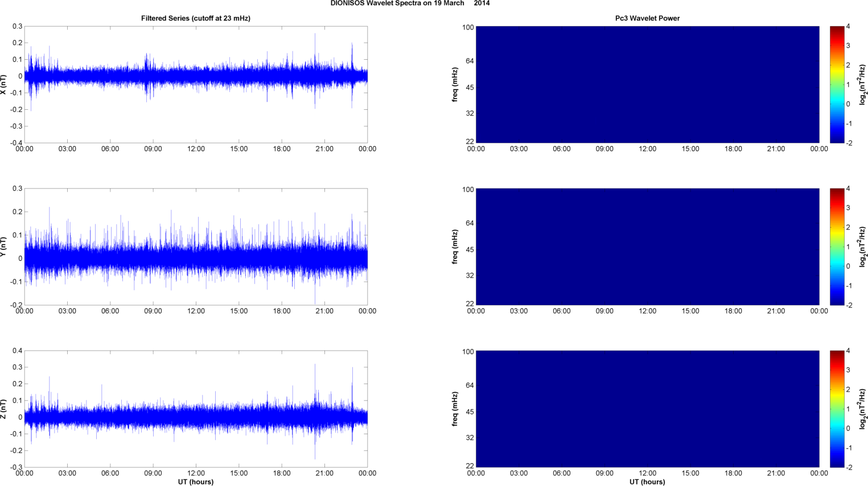Screen dimensions: 868x486
Task: Click the Y (nT) axis label
Action: 4,247
